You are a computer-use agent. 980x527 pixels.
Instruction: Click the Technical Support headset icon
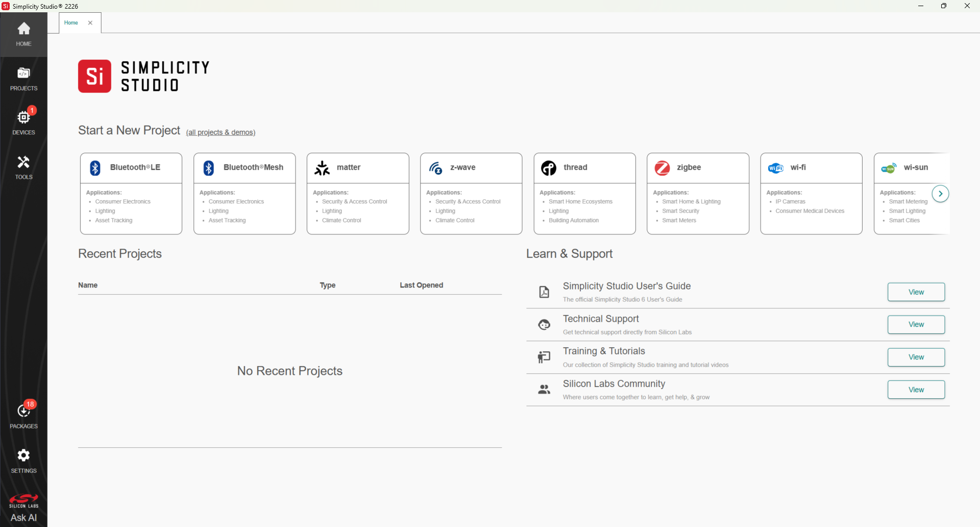click(544, 325)
